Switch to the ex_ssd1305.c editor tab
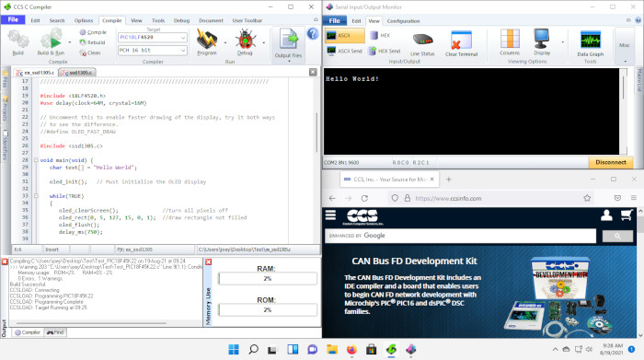The height and width of the screenshot is (360, 644). (35, 73)
